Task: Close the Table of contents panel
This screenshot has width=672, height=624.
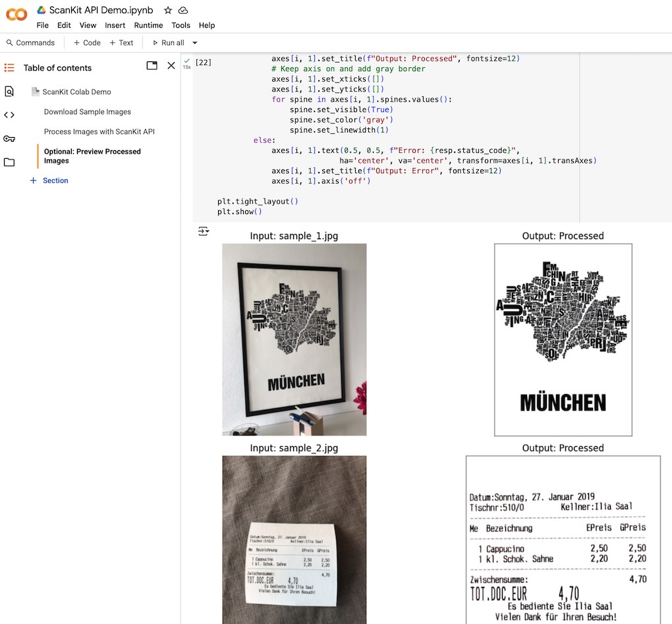Action: (171, 66)
